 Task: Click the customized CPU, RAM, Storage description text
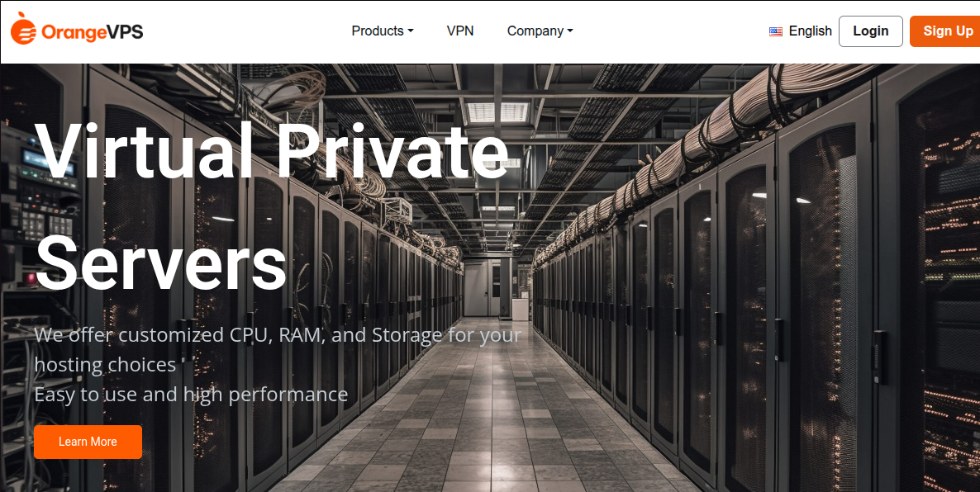(x=278, y=350)
